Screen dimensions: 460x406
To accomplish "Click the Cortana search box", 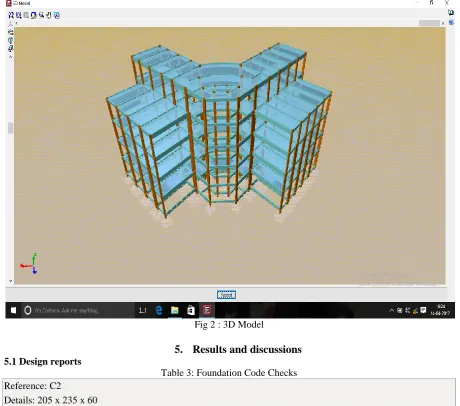I will 78,310.
